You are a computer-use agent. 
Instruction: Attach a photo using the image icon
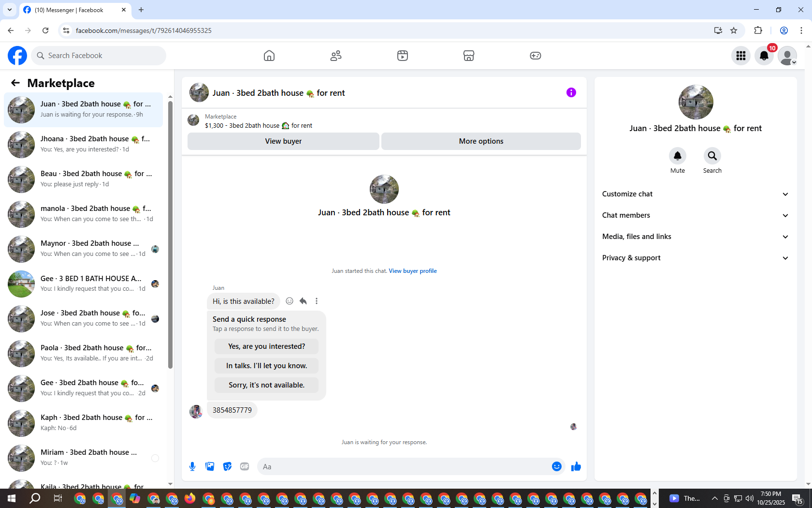(210, 466)
